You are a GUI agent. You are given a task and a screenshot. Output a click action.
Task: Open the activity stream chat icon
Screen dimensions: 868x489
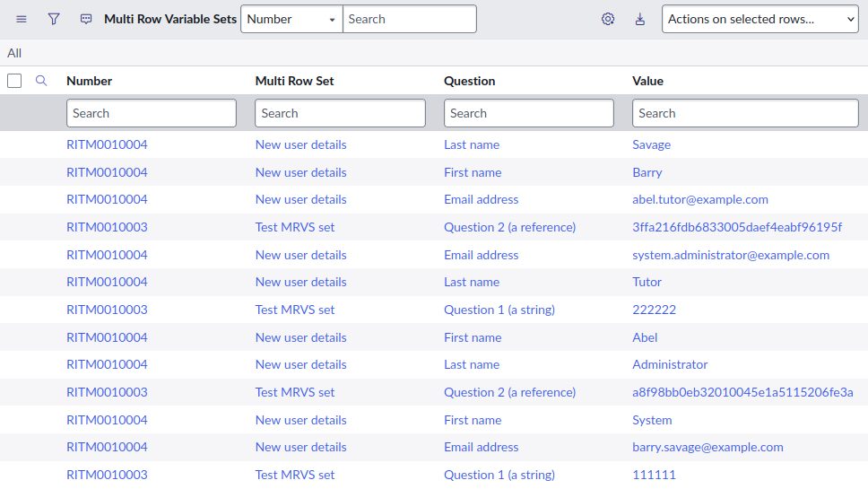[86, 20]
